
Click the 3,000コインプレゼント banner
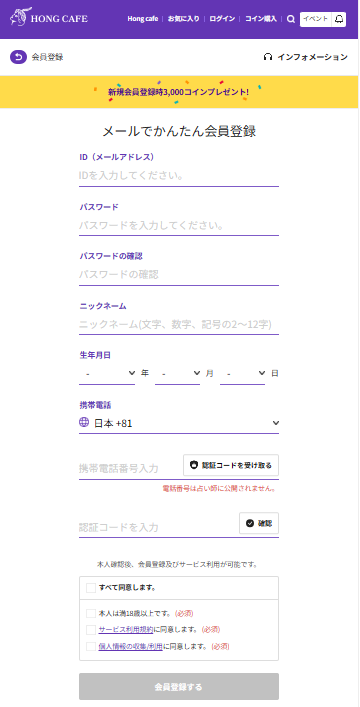[x=179, y=92]
